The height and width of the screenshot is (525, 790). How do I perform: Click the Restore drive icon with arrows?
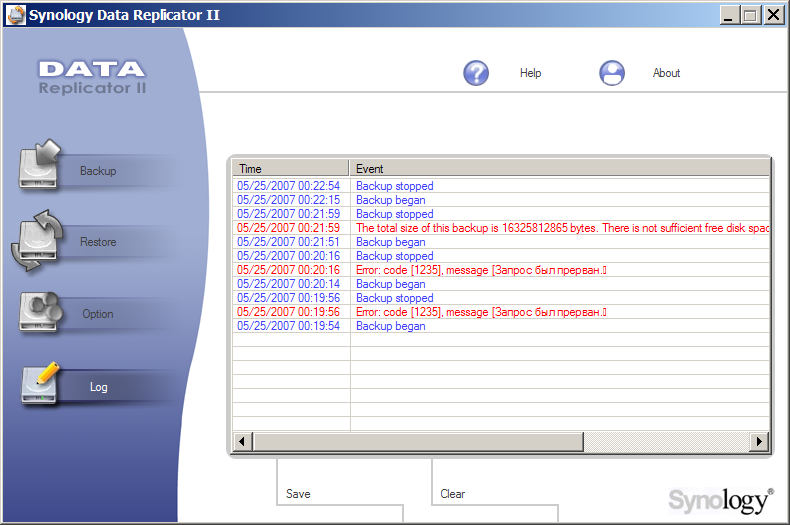[x=36, y=241]
